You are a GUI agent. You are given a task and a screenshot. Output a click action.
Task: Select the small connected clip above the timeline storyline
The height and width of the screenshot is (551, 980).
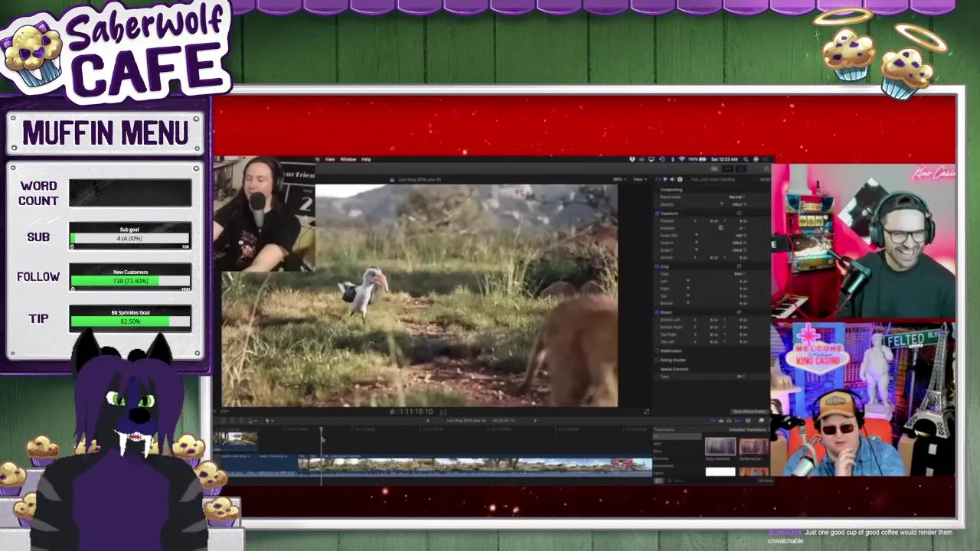pyautogui.click(x=236, y=441)
